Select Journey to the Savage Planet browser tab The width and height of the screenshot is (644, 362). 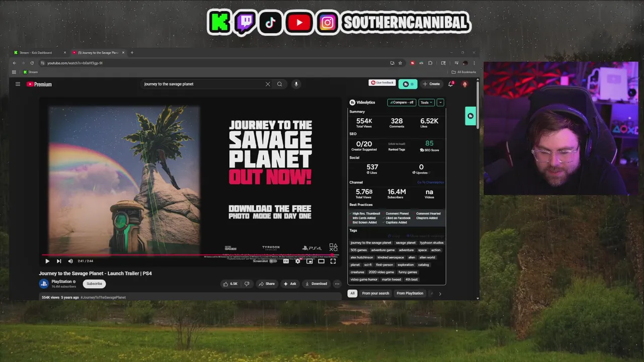[98, 52]
